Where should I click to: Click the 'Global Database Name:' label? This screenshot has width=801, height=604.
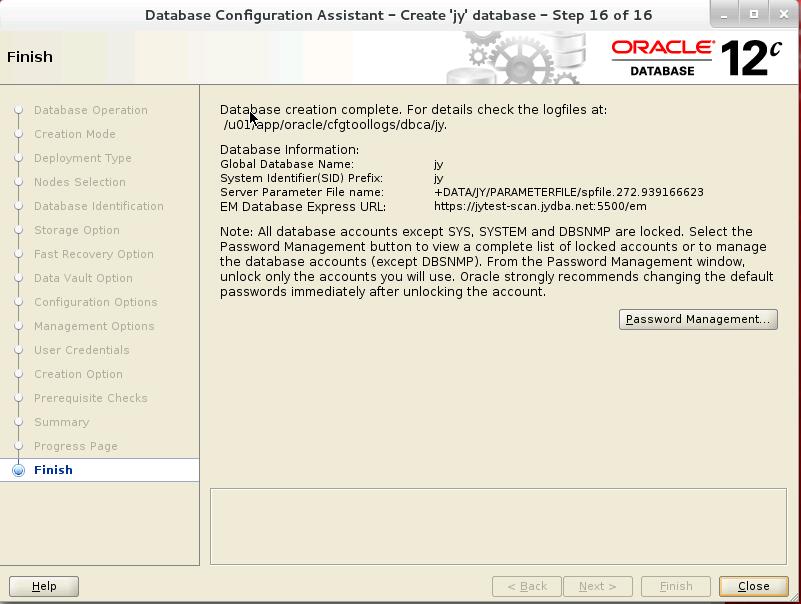click(x=287, y=164)
